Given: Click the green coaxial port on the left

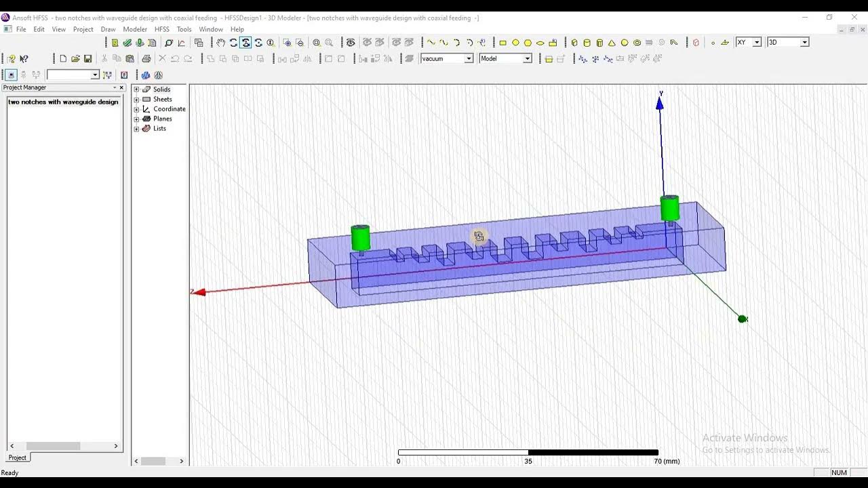Looking at the screenshot, I should 360,239.
